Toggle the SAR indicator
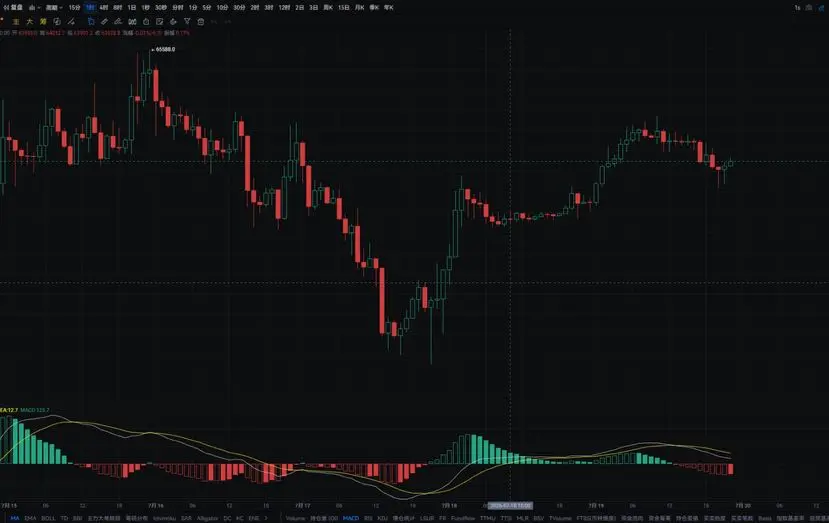 (186, 518)
